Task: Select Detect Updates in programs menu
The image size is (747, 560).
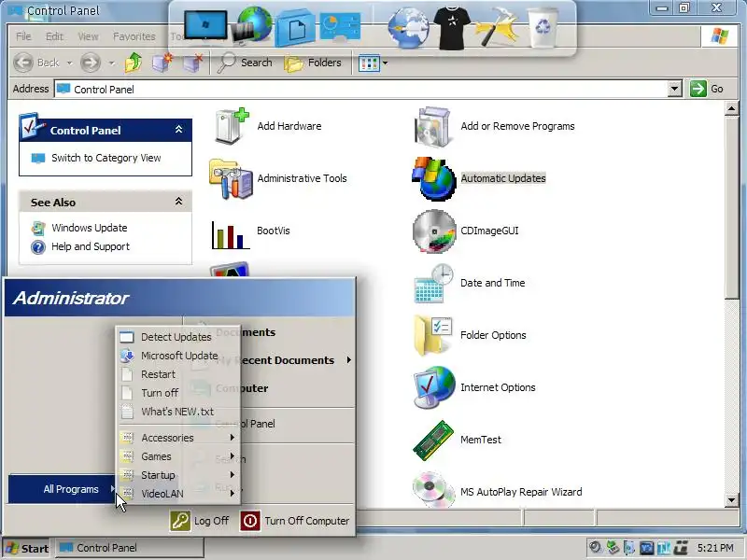Action: pyautogui.click(x=178, y=337)
